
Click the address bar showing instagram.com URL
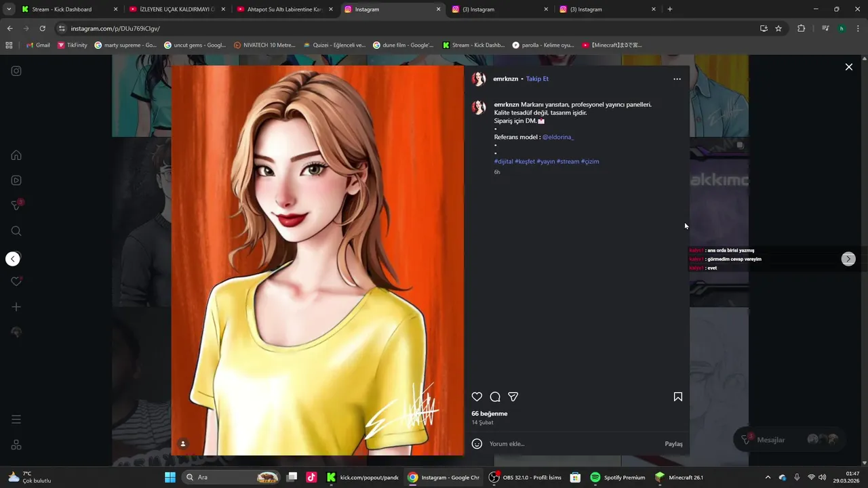tap(407, 28)
